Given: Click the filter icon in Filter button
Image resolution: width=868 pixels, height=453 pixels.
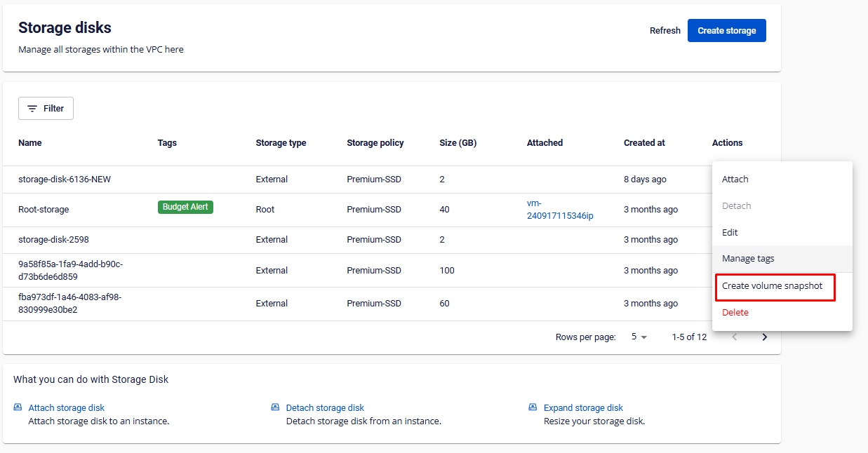Looking at the screenshot, I should (32, 109).
